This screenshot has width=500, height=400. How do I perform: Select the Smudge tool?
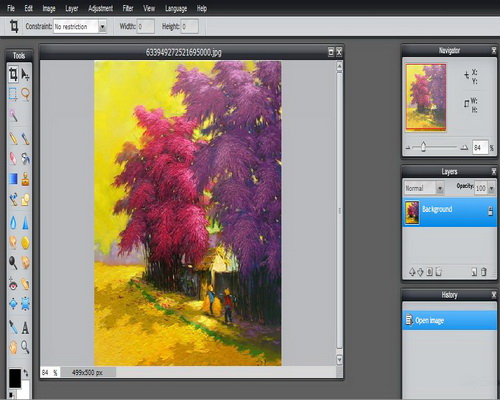[x=13, y=243]
